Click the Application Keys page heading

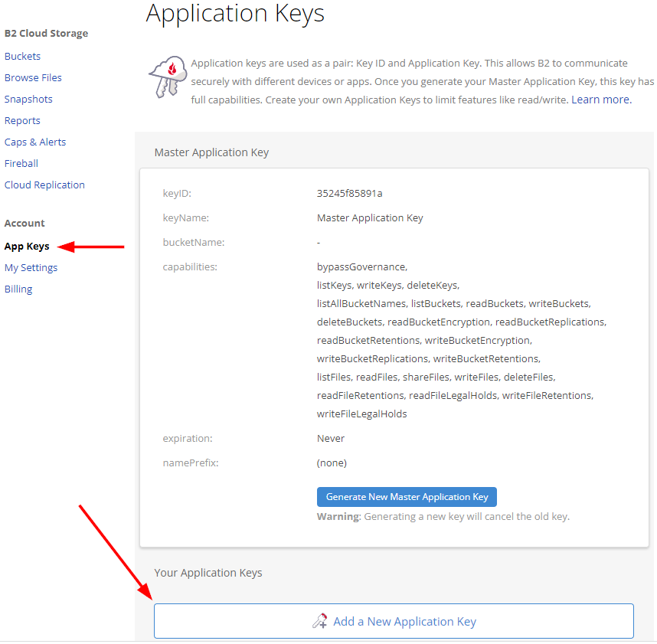pyautogui.click(x=235, y=14)
